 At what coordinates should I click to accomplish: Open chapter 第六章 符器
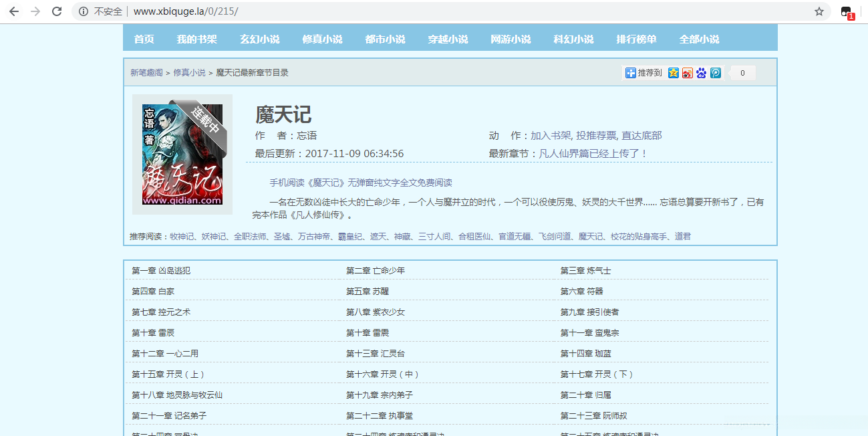(x=582, y=292)
